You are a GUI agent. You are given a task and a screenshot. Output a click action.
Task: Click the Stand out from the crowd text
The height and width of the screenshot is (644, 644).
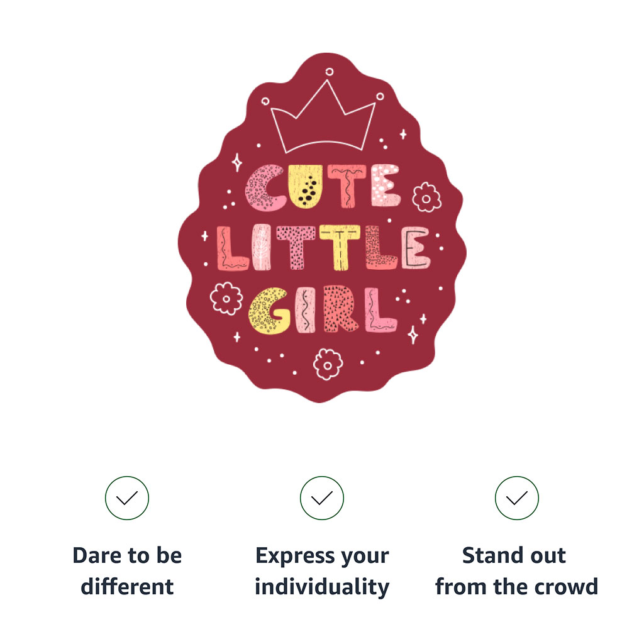point(516,571)
